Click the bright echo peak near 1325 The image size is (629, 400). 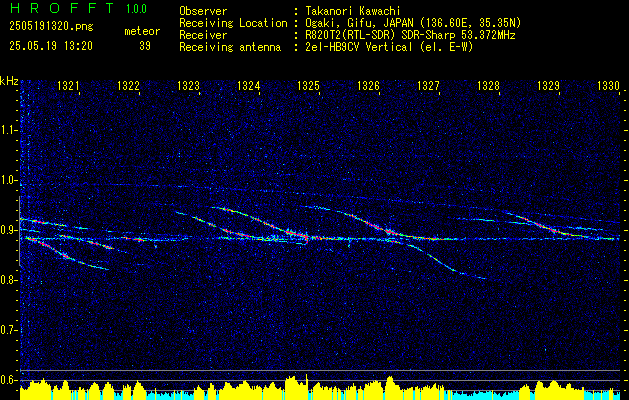(x=307, y=238)
